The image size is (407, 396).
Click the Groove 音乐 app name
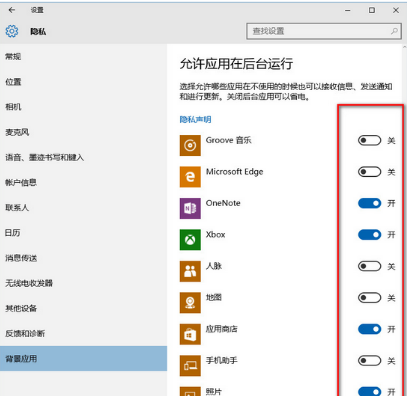pos(228,140)
